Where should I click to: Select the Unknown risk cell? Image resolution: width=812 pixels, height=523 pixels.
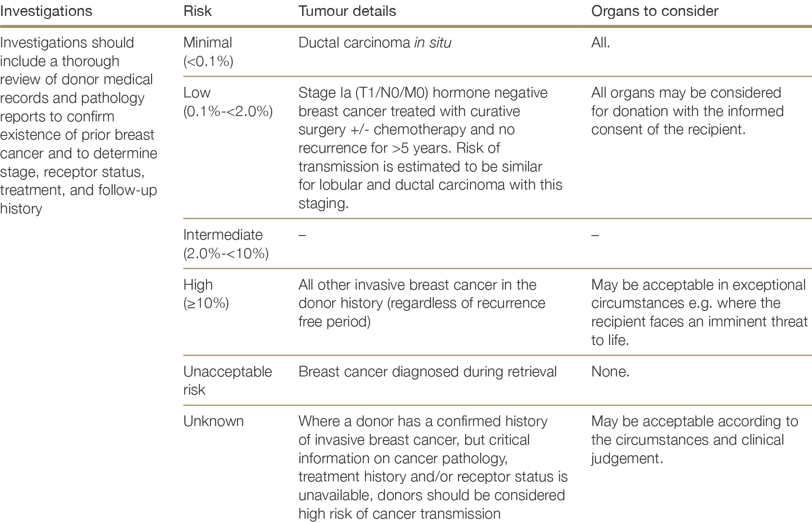(x=214, y=421)
